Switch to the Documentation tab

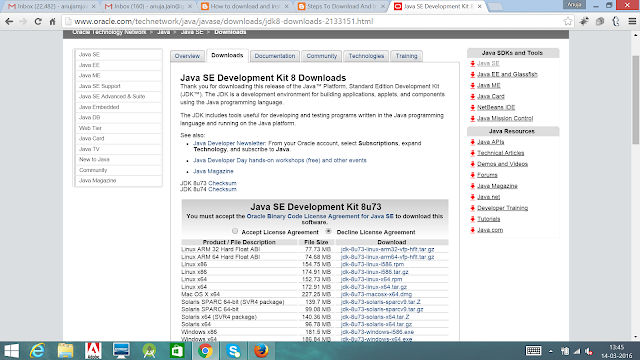[x=275, y=56]
